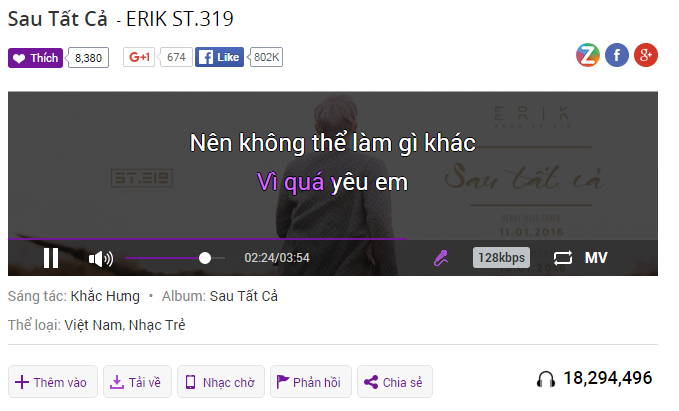This screenshot has height=411, width=679.
Task: Like the song with Thích button
Action: point(36,58)
